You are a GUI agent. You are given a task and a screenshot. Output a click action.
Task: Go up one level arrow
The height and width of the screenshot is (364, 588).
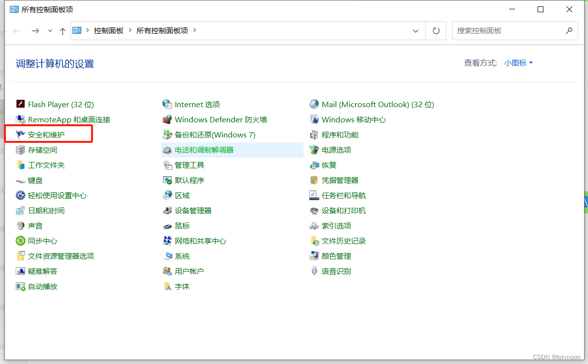(62, 31)
